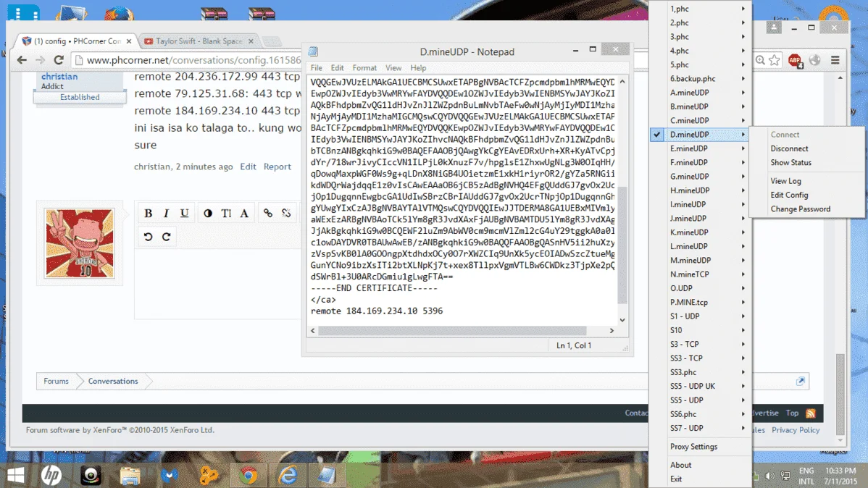Open the Chrome hamburger menu

click(x=835, y=60)
